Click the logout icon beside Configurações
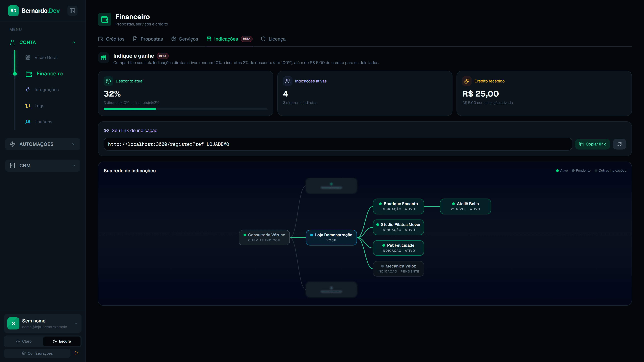 [76, 353]
